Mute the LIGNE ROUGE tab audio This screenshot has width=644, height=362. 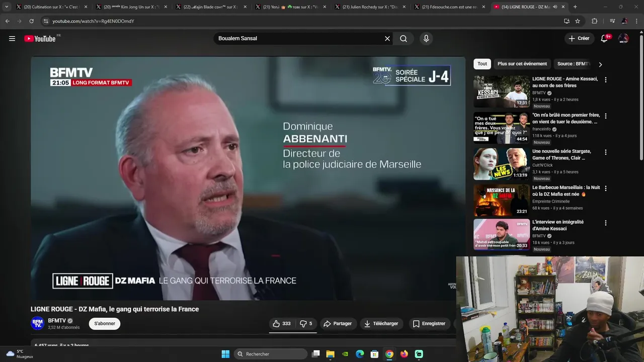pyautogui.click(x=555, y=7)
